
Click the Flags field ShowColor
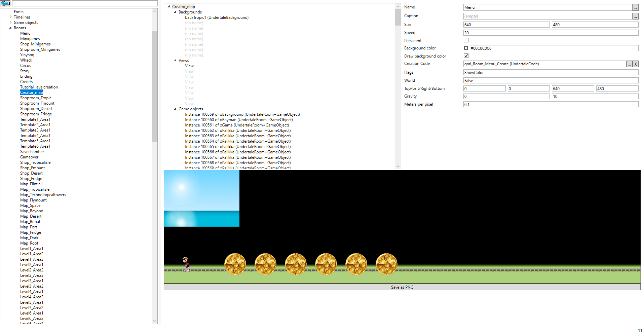(551, 73)
